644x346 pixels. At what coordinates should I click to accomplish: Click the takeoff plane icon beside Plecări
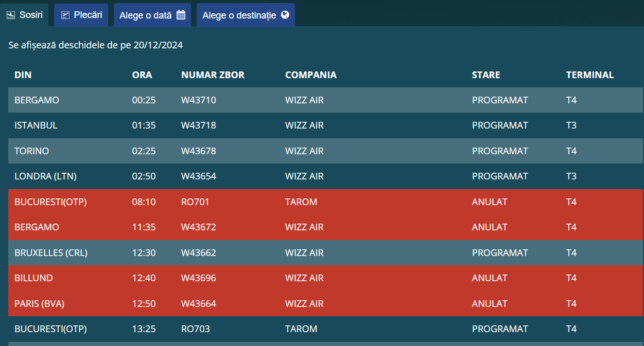tap(65, 15)
